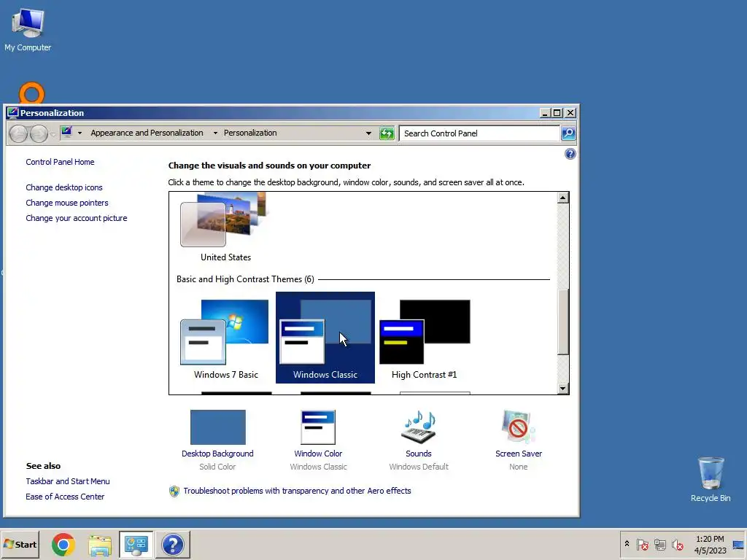Screen dimensions: 747x560
Task: Select the Windows 7 Basic theme
Action: pyautogui.click(x=225, y=338)
